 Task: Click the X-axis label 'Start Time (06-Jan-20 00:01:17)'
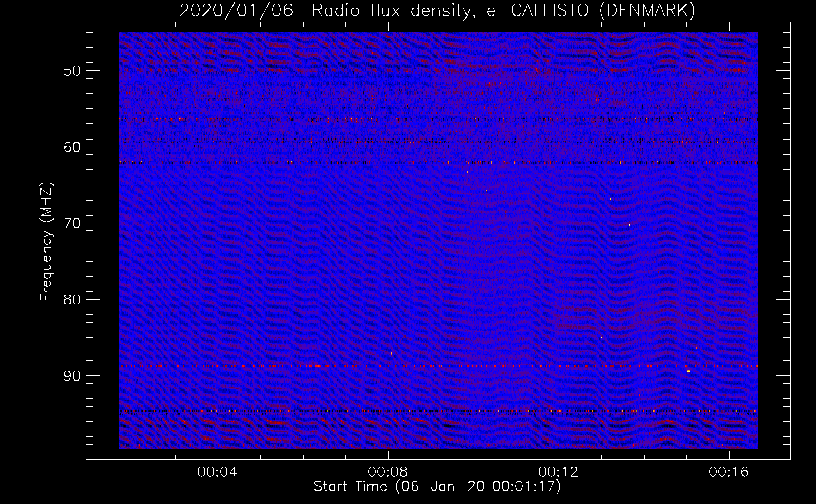click(x=437, y=487)
